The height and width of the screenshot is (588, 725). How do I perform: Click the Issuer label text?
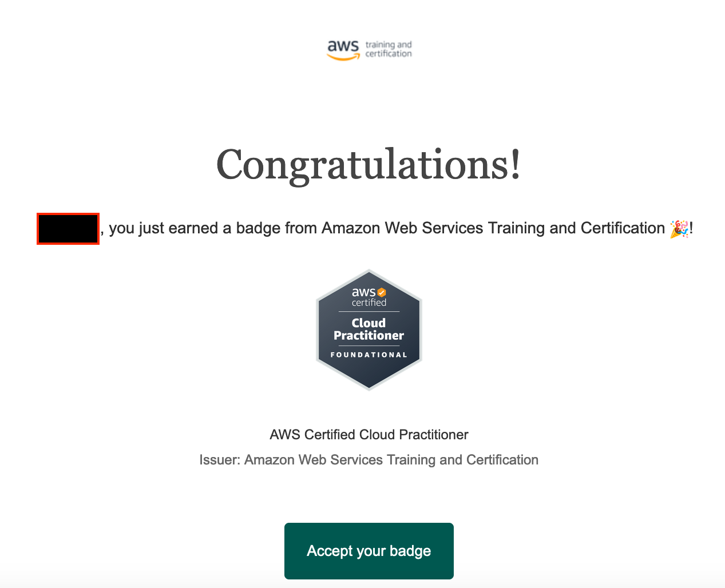[219, 460]
